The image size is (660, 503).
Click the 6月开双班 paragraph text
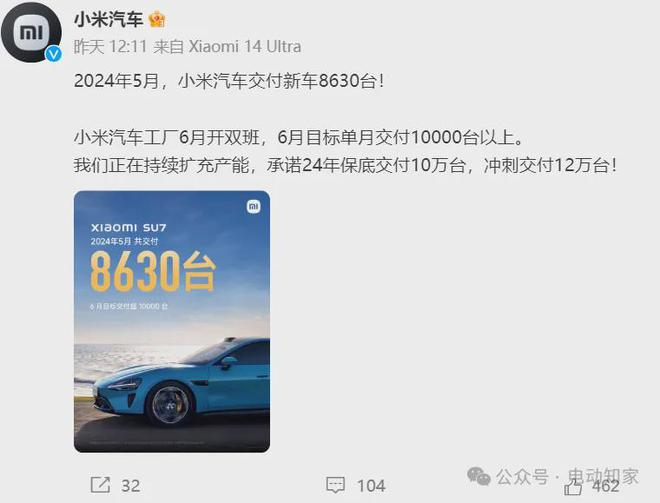coord(298,138)
